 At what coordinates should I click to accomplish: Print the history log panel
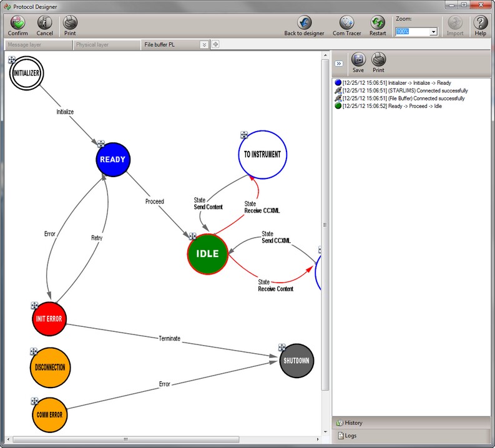tap(378, 63)
